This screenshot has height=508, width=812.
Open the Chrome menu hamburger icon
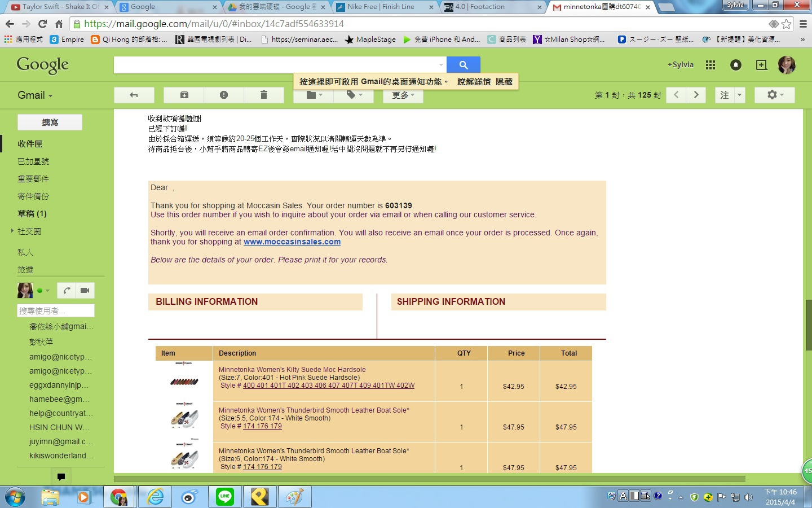(803, 24)
